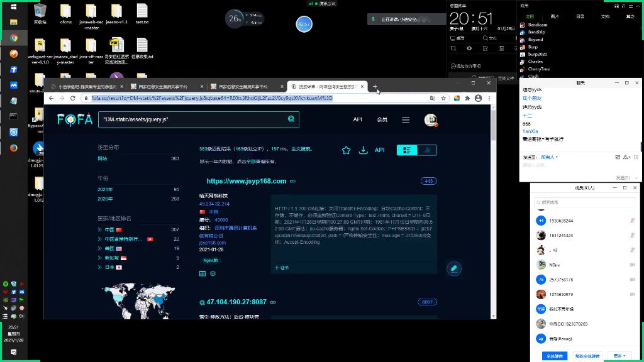
Task: Toggle microphone for member 1074650970
Action: pos(633,294)
